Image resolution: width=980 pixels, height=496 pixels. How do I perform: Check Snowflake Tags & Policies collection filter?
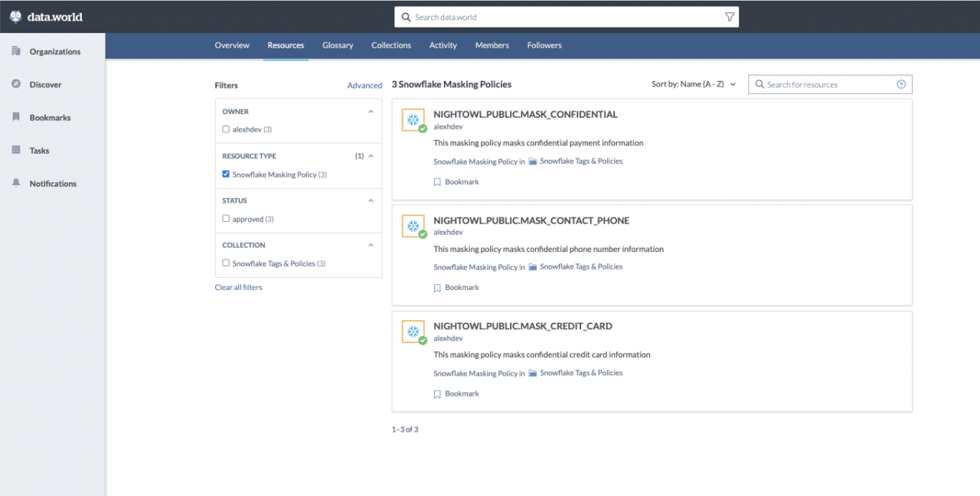coord(226,263)
